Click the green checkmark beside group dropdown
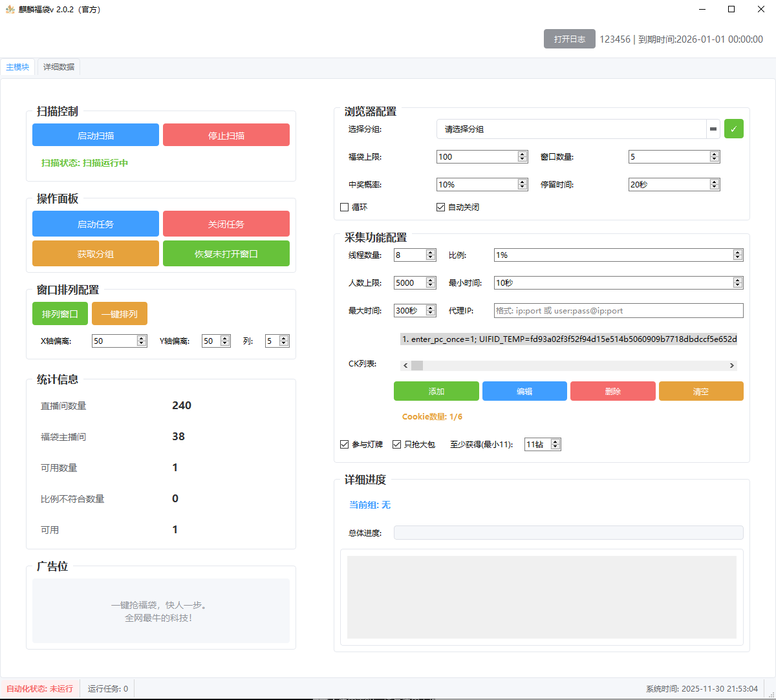Screen dimensions: 776x700 coord(733,129)
